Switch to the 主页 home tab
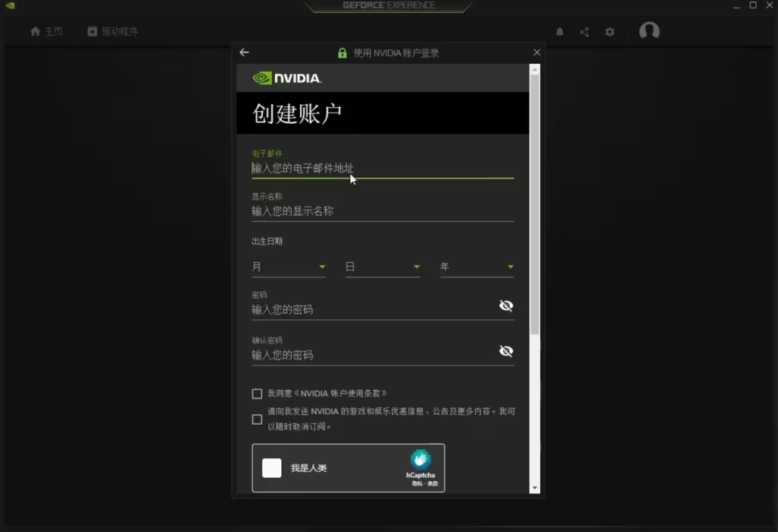This screenshot has width=778, height=532. (x=46, y=32)
